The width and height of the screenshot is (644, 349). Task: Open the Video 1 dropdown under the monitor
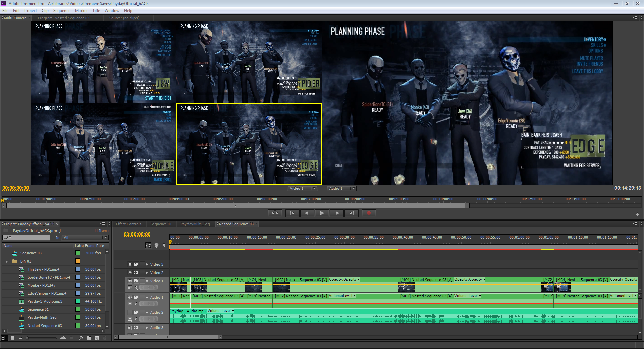coord(302,189)
